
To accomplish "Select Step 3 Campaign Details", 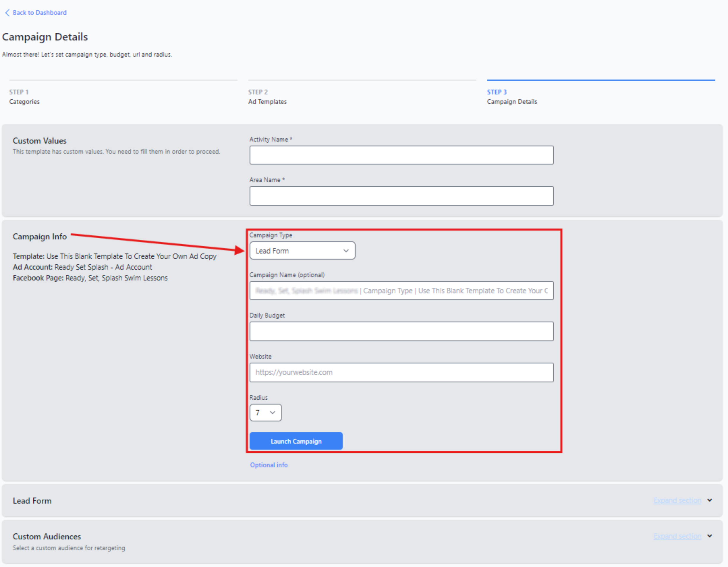I will click(512, 97).
